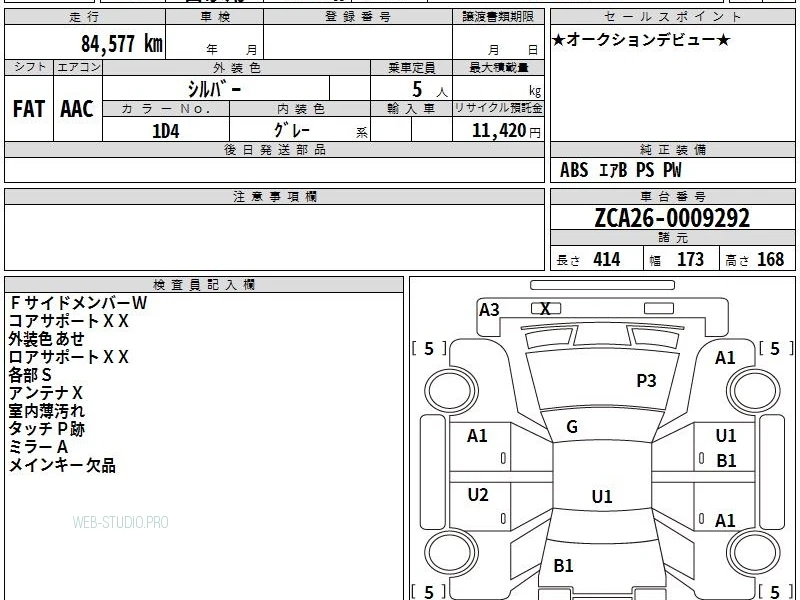Image resolution: width=800 pixels, height=600 pixels.
Task: Click the 車検 header cell
Action: [215, 17]
